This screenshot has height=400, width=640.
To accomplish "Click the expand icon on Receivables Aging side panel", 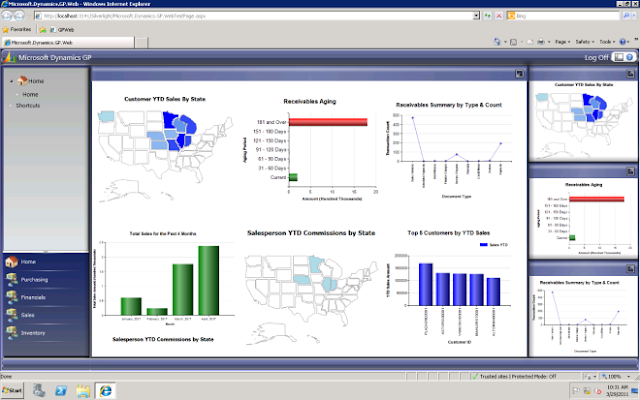I will pos(630,171).
